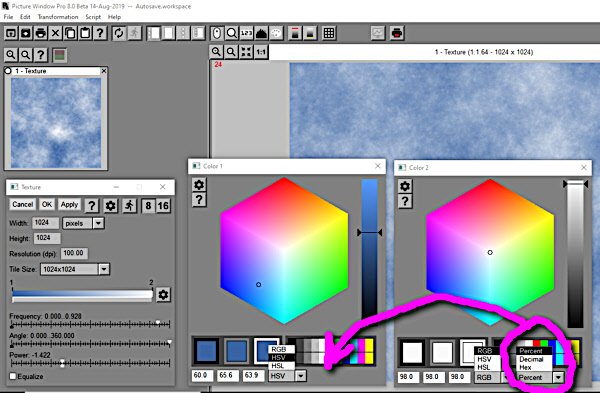Screen dimensions: 600x393
Task: Click zoom in on the image window toolbar
Action: tap(216, 52)
